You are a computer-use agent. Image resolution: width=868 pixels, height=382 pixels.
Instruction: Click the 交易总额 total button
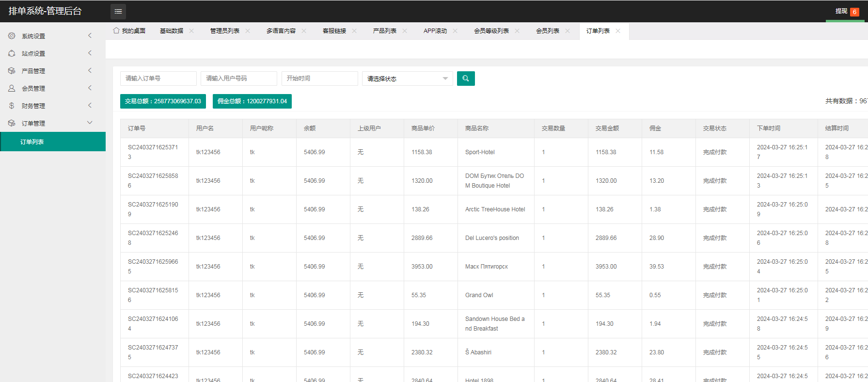(x=163, y=101)
